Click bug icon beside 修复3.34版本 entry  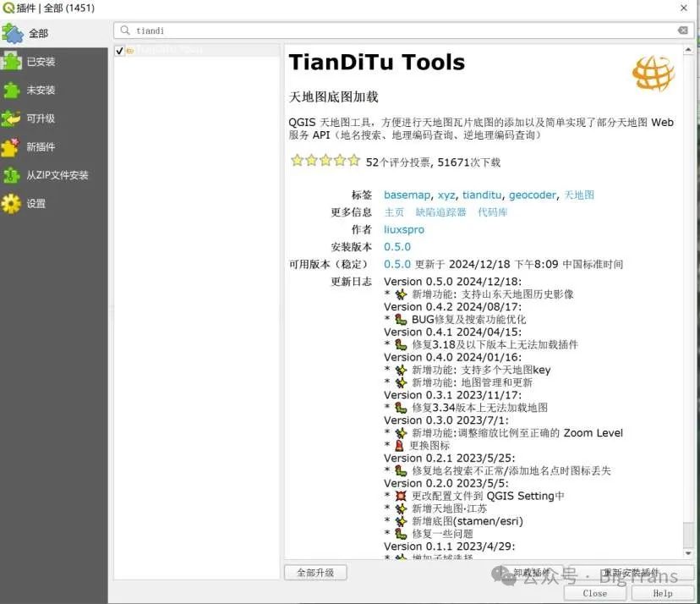[401, 408]
